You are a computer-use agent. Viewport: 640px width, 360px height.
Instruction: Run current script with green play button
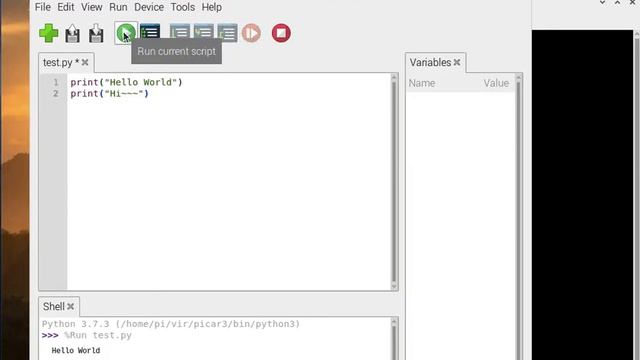click(x=126, y=33)
